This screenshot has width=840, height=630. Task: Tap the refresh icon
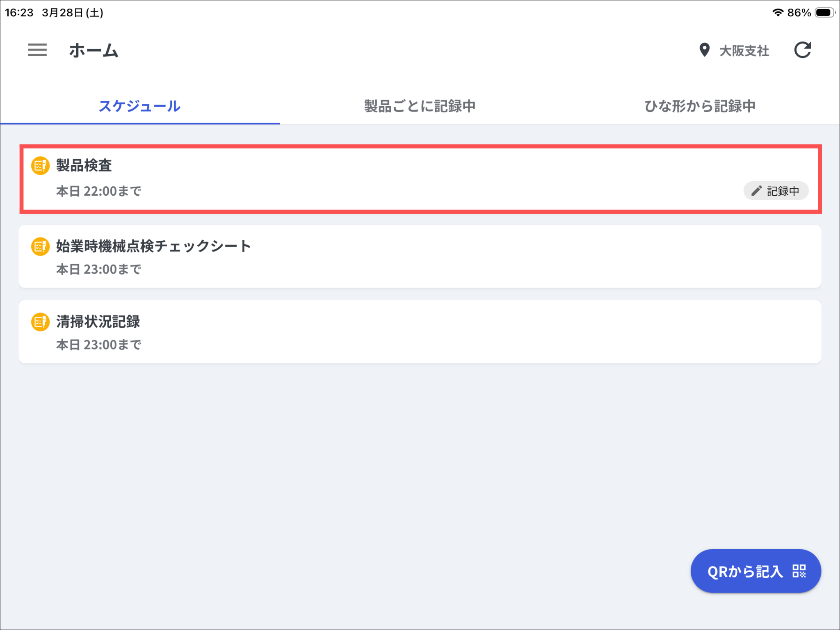[x=802, y=50]
